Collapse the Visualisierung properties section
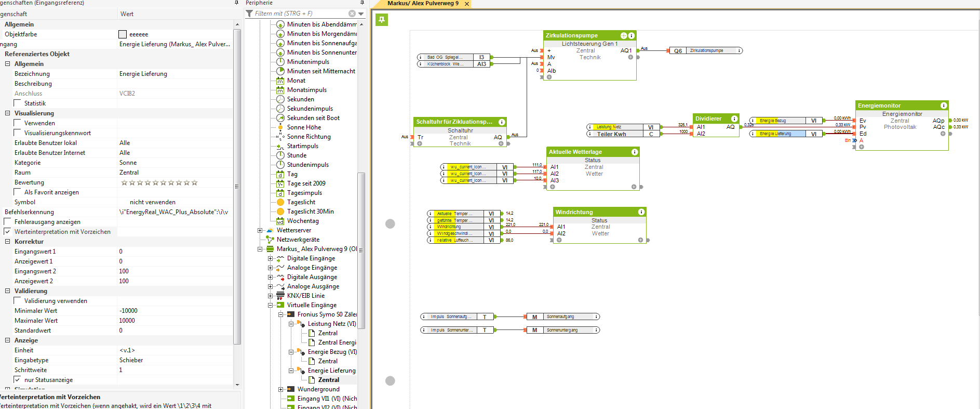The height and width of the screenshot is (409, 980). click(8, 113)
